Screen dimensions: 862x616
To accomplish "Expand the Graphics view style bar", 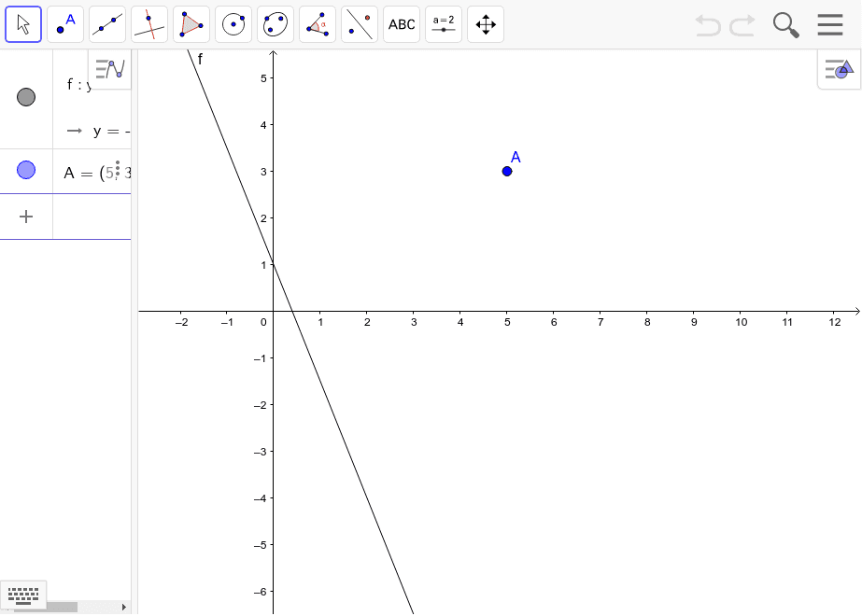I will [839, 69].
